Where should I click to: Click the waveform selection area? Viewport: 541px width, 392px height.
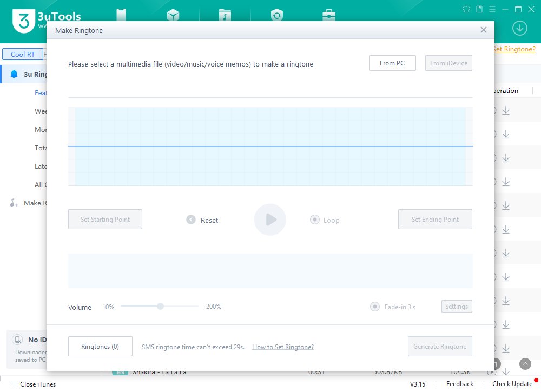tap(270, 147)
